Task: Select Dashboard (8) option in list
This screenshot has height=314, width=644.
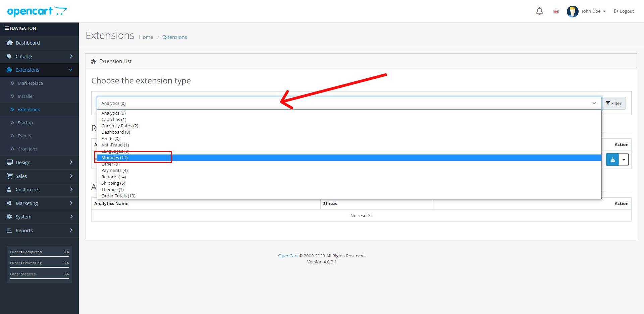Action: (349, 132)
